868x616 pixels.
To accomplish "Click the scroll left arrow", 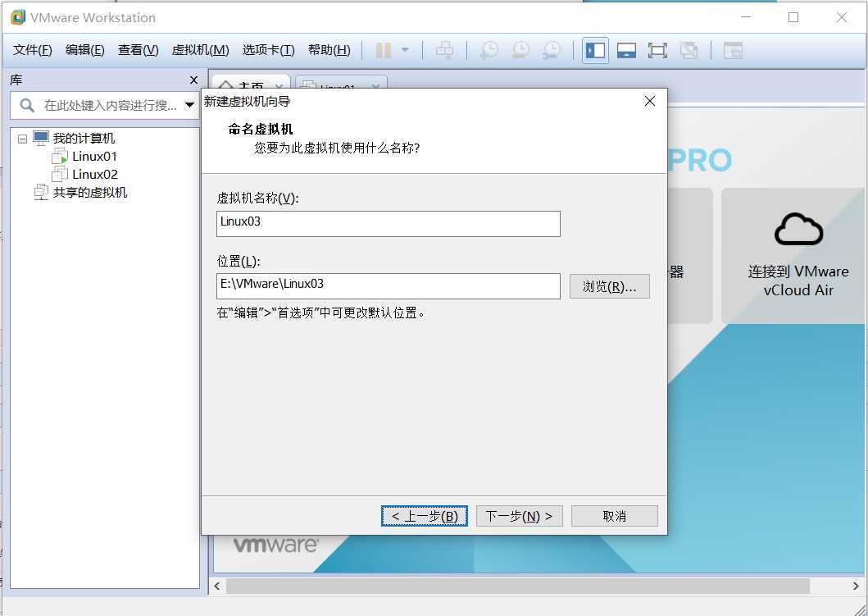I will [217, 586].
